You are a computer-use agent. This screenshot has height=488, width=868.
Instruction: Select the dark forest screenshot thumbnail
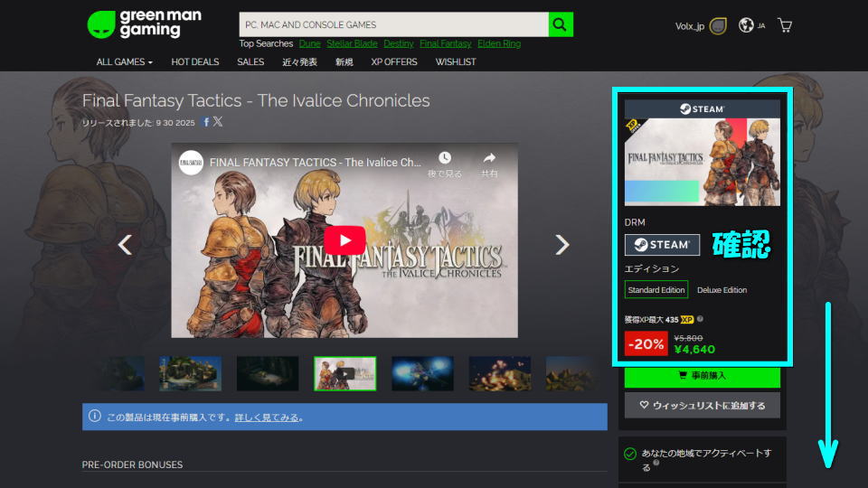click(x=268, y=373)
